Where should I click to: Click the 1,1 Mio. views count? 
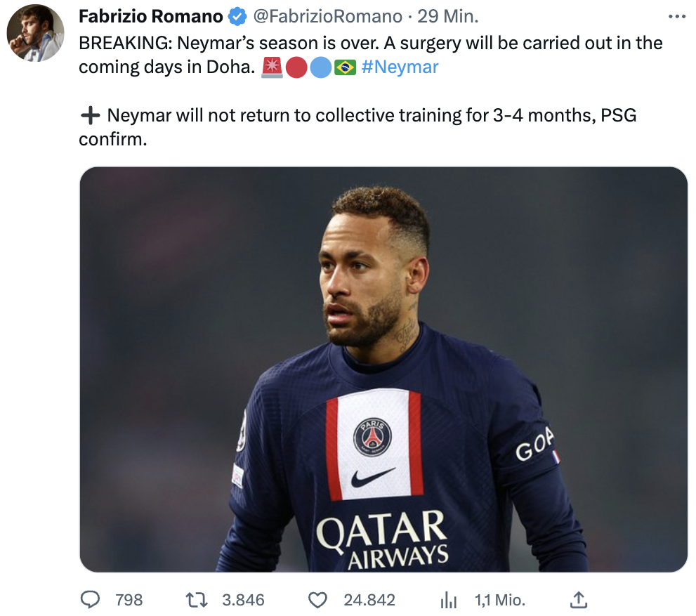[x=500, y=600]
